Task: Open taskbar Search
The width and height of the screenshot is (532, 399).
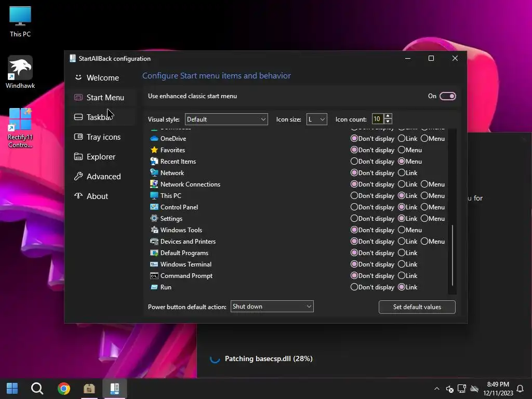Action: (x=37, y=388)
